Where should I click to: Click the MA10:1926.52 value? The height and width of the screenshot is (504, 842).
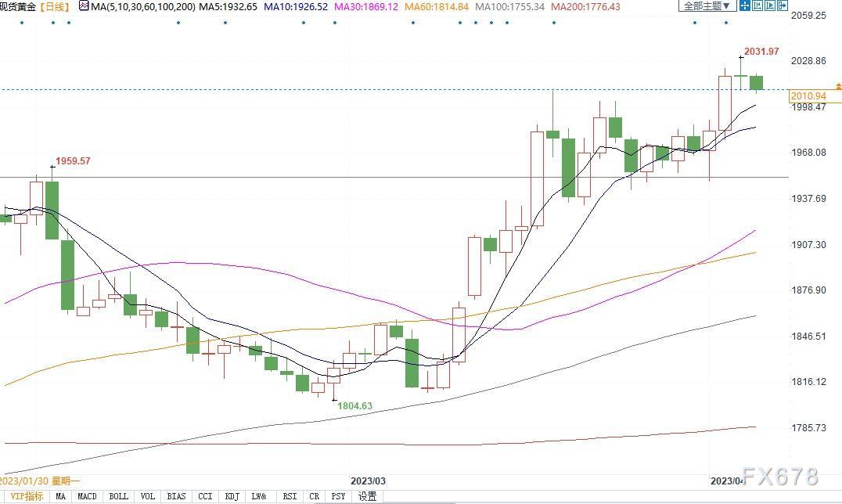pyautogui.click(x=296, y=7)
